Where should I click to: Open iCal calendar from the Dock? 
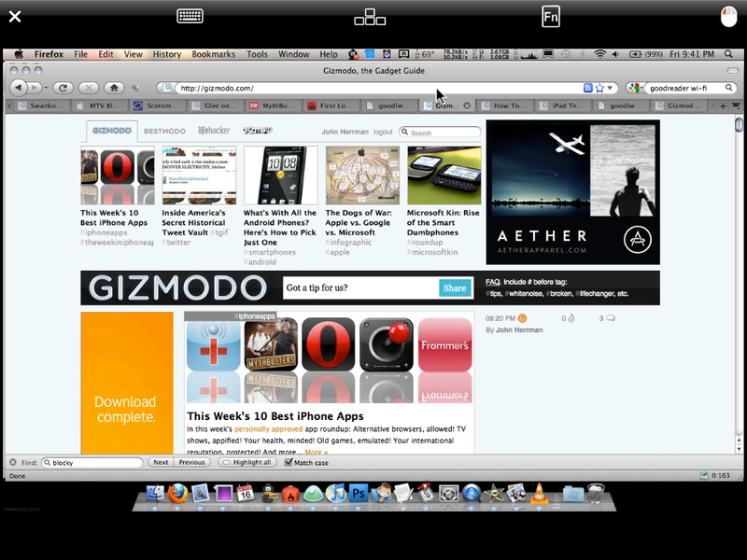coord(246,494)
